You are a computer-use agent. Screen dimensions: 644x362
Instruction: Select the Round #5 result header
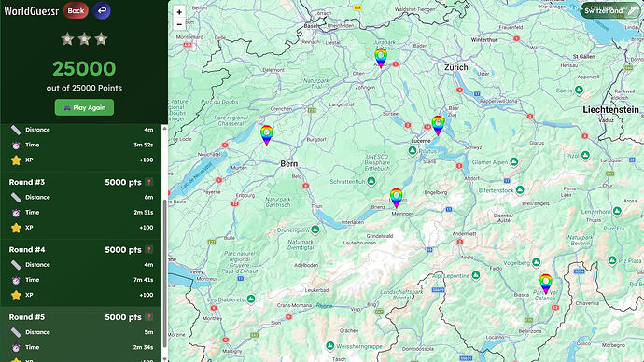[x=80, y=317]
